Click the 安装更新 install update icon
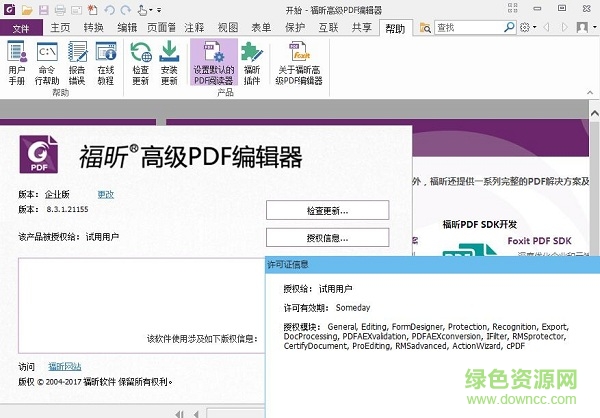 click(x=170, y=61)
